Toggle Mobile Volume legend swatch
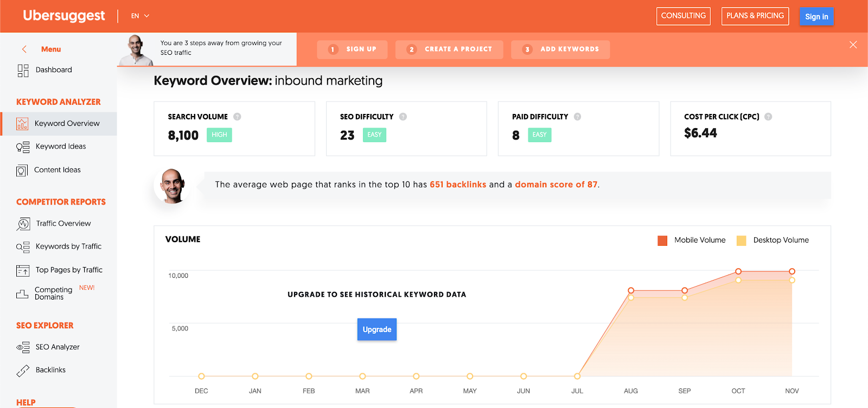The height and width of the screenshot is (408, 868). pyautogui.click(x=662, y=240)
